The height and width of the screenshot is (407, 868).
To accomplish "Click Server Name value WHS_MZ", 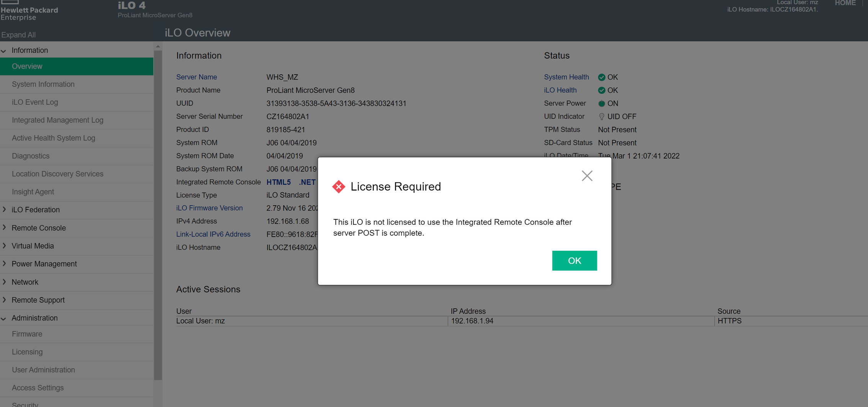I will (x=282, y=77).
